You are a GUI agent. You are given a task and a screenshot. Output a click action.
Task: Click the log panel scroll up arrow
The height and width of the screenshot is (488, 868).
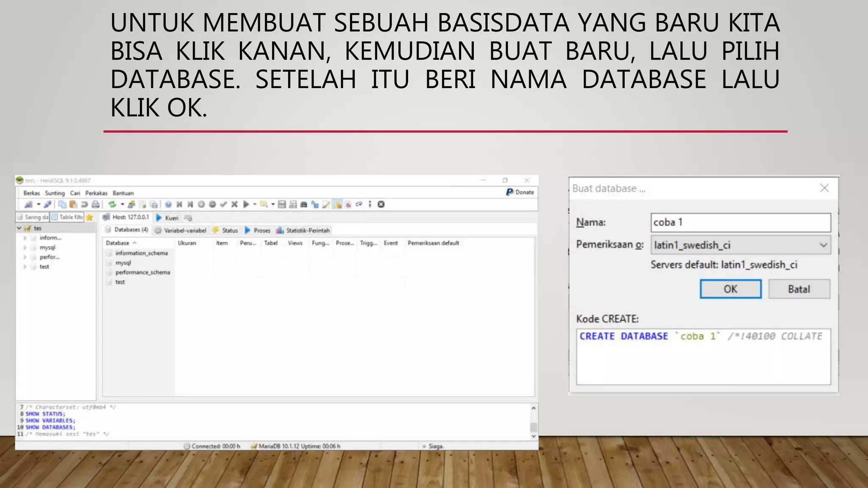(x=534, y=408)
